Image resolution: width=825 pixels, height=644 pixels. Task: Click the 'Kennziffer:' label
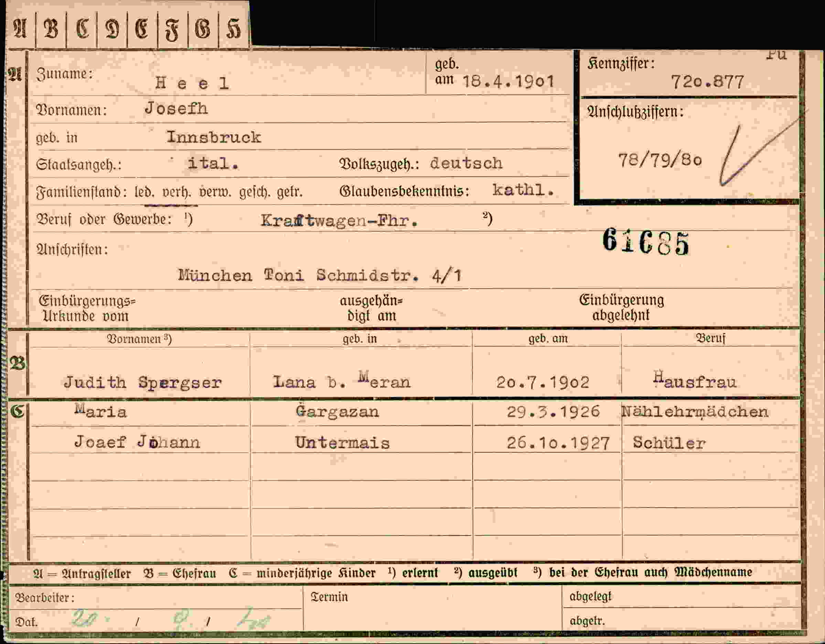tap(621, 63)
